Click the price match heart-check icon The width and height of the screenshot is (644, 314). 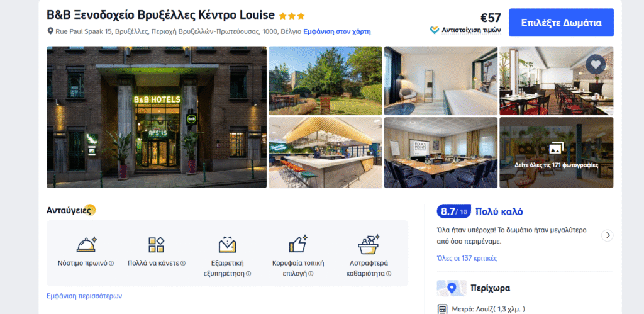tap(435, 30)
